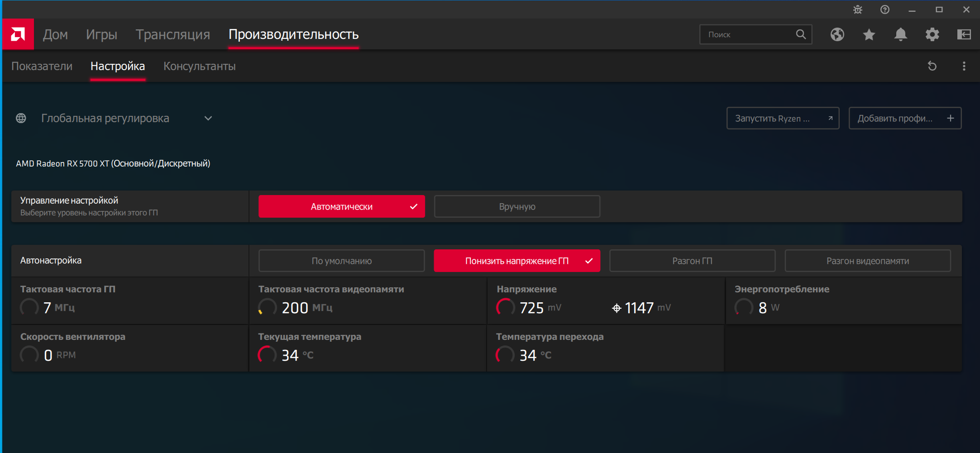
Task: Click the 0 RPM fan speed value
Action: coord(60,355)
